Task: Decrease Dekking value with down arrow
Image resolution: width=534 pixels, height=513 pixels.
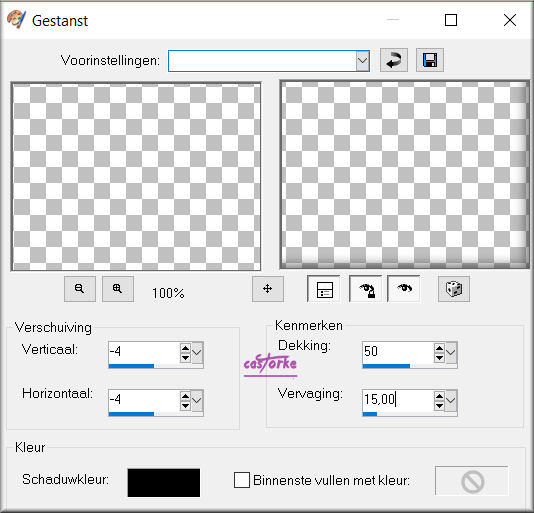Action: click(x=439, y=358)
